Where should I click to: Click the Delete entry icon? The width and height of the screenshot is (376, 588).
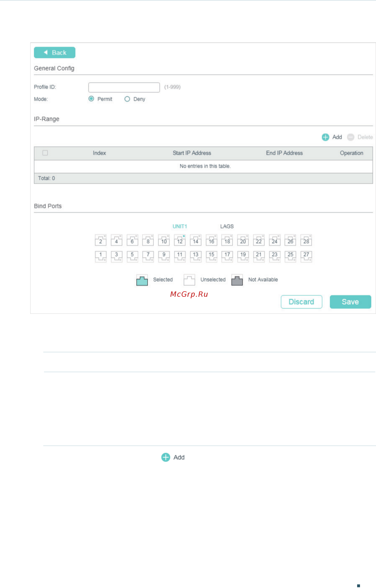[x=351, y=137]
